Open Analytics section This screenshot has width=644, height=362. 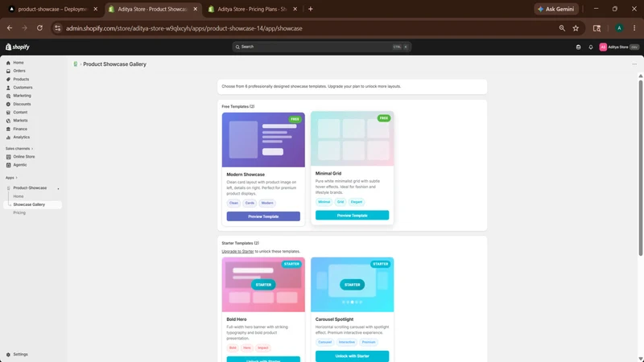pos(21,137)
